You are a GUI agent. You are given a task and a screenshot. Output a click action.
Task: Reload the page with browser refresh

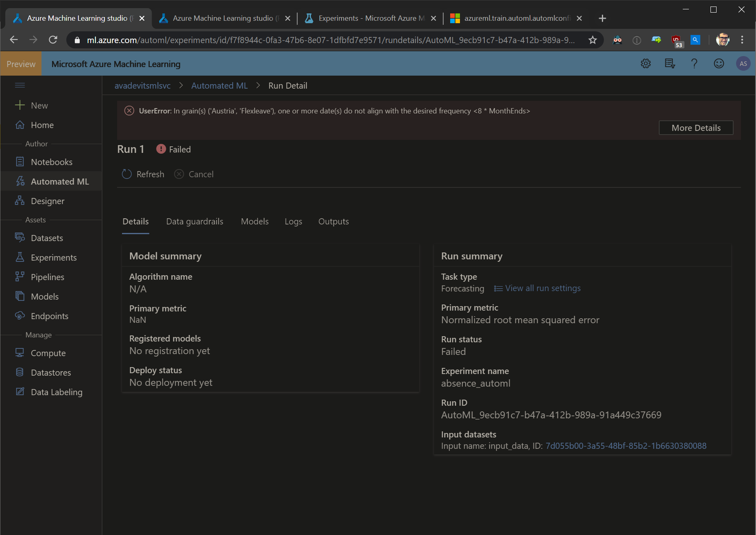[x=53, y=40]
